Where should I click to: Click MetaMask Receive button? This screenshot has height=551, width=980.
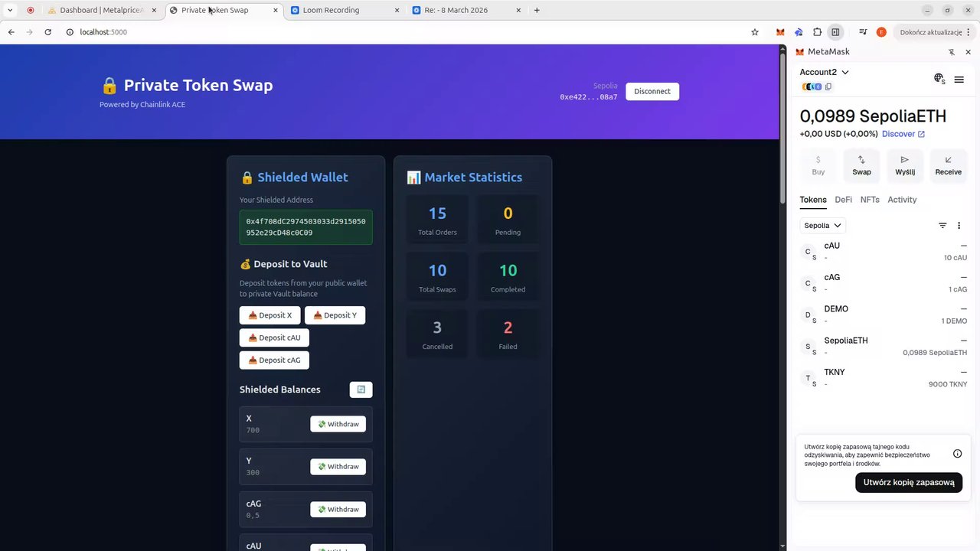[x=948, y=165]
